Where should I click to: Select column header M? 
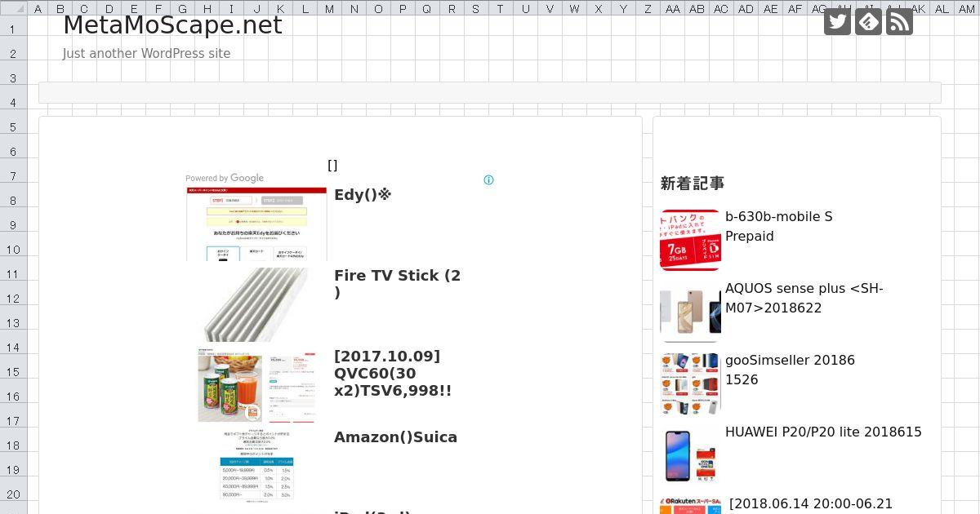click(330, 9)
